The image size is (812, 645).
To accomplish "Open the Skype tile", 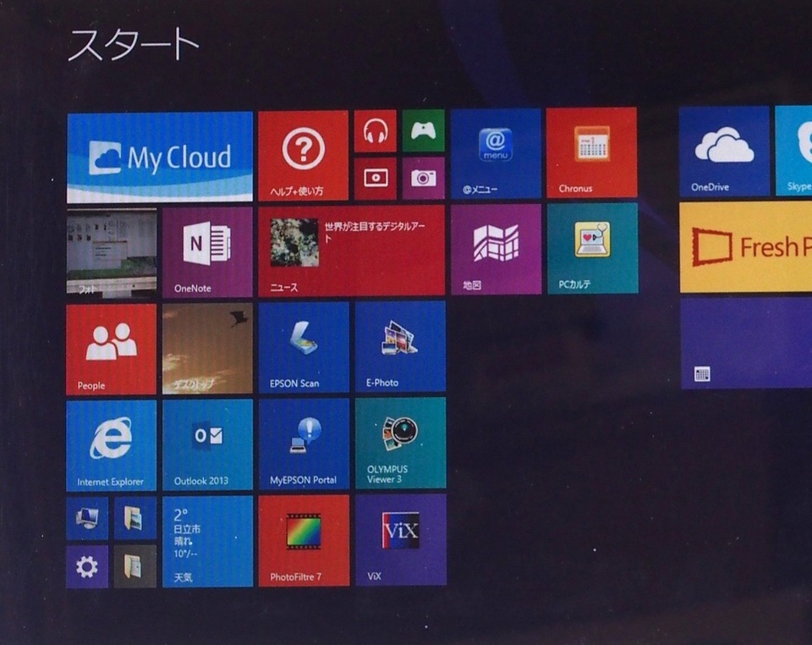I will click(793, 151).
